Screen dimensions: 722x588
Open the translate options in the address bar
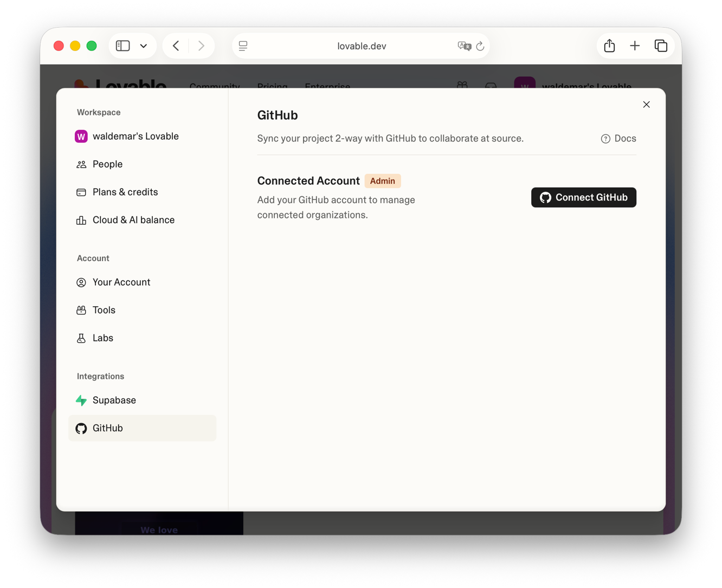(x=463, y=46)
